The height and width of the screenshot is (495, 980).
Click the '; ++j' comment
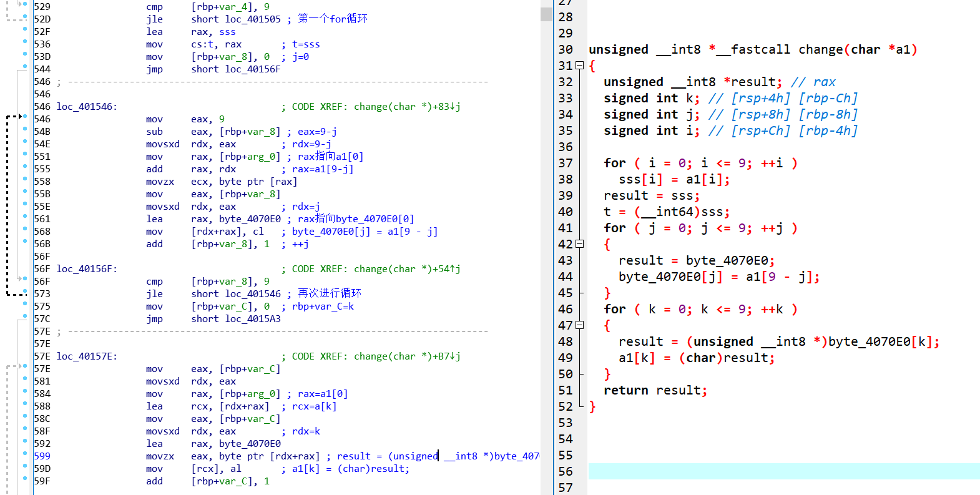click(x=295, y=244)
